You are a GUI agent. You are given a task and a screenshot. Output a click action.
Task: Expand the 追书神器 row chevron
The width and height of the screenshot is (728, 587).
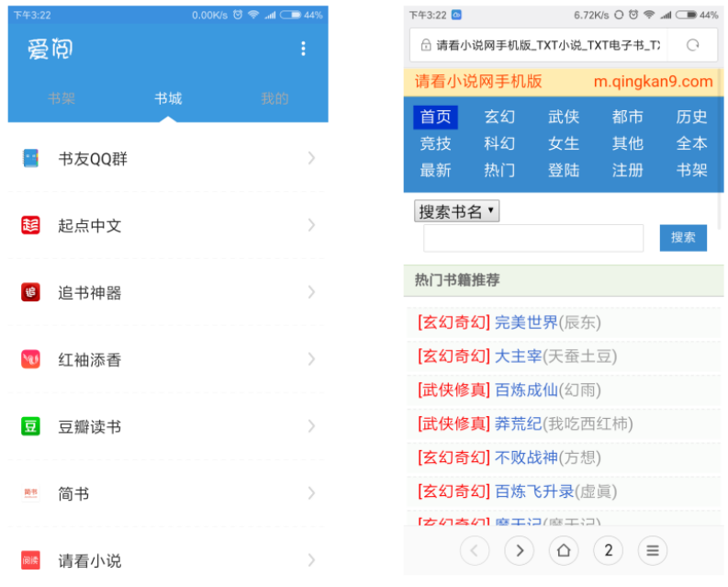tap(311, 292)
